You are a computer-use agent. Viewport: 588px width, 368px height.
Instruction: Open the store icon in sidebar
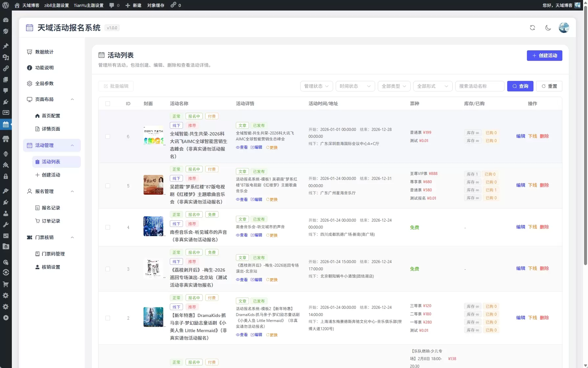click(x=6, y=139)
